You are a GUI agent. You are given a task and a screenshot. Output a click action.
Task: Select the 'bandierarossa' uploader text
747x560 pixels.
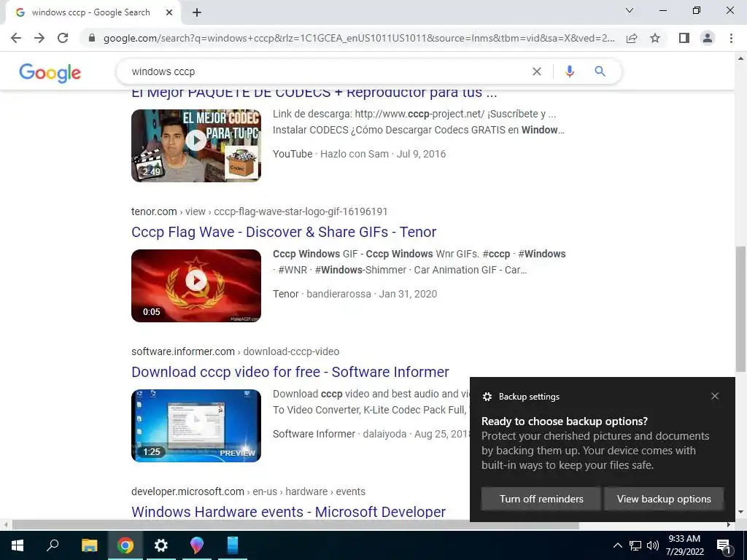[x=338, y=294]
